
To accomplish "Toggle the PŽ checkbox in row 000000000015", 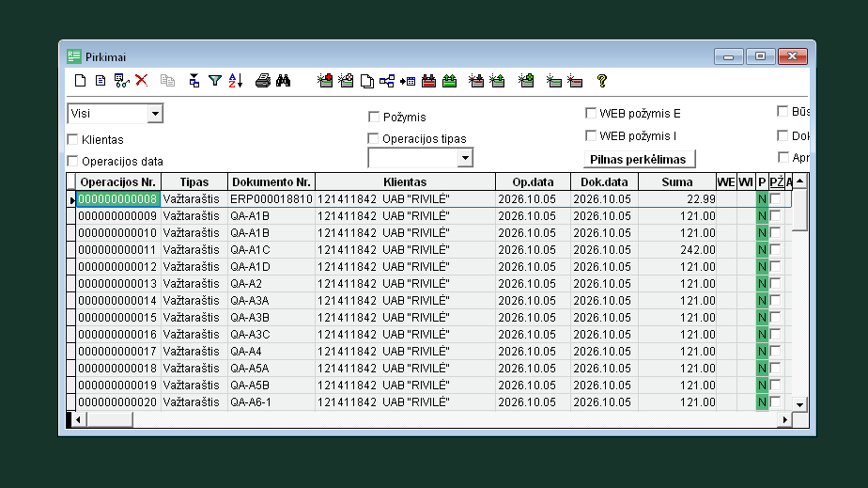I will pyautogui.click(x=775, y=318).
